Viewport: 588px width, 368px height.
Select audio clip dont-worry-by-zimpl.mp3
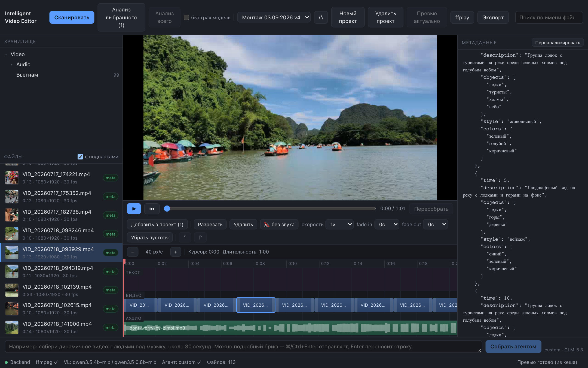pos(290,328)
